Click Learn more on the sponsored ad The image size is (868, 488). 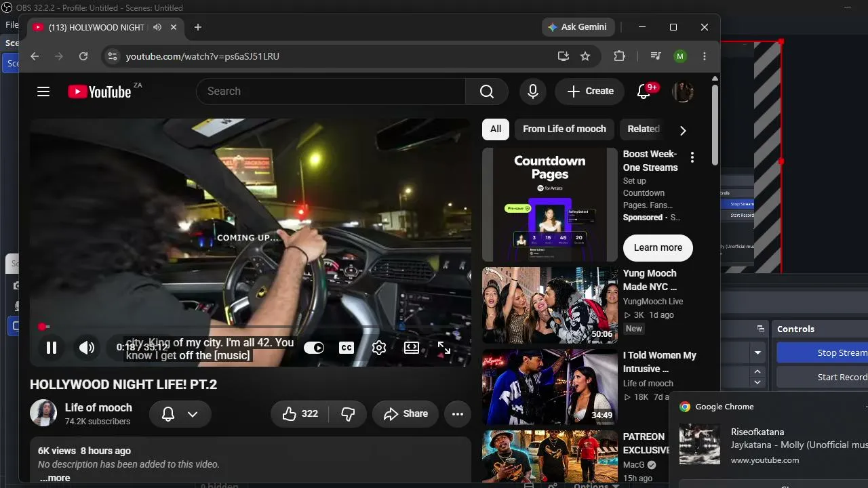pyautogui.click(x=658, y=247)
